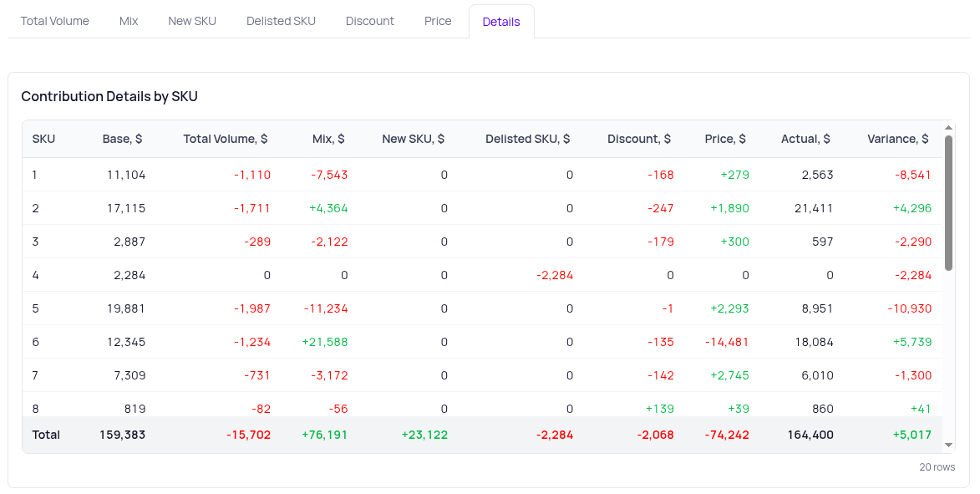Click the Base, $ column header
This screenshot has width=980, height=494.
pyautogui.click(x=122, y=139)
